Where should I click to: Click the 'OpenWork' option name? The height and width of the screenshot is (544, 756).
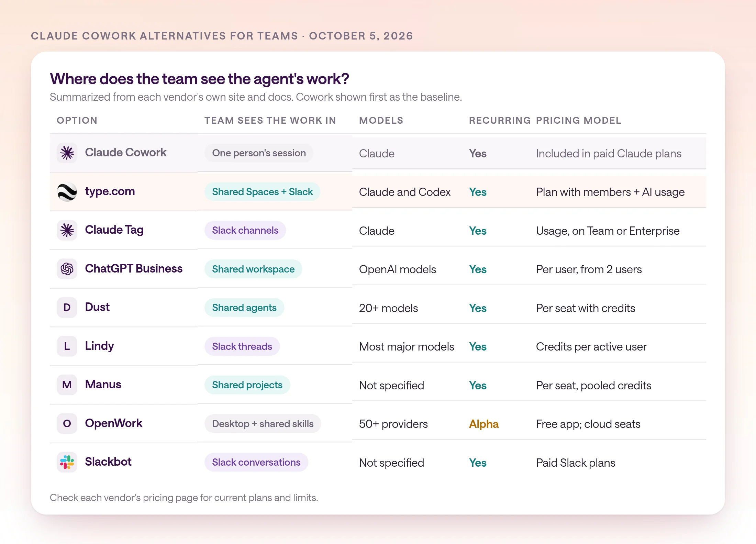click(x=114, y=423)
